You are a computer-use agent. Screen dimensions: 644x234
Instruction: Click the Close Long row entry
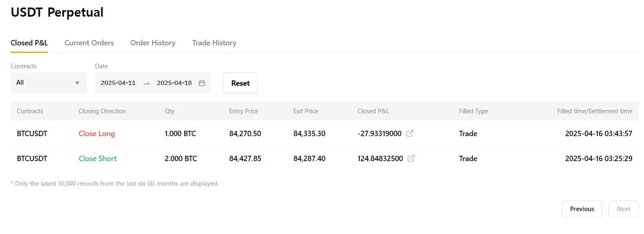(97, 134)
